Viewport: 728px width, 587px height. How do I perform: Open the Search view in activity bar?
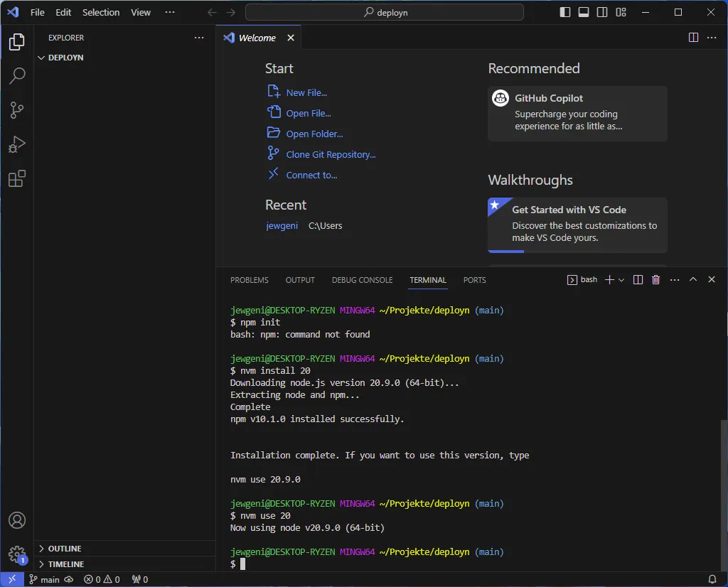pyautogui.click(x=17, y=75)
